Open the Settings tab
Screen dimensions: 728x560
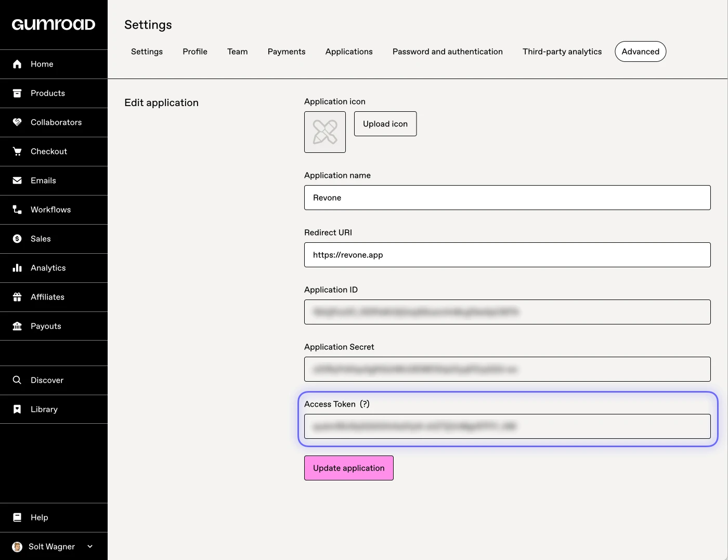(x=147, y=51)
